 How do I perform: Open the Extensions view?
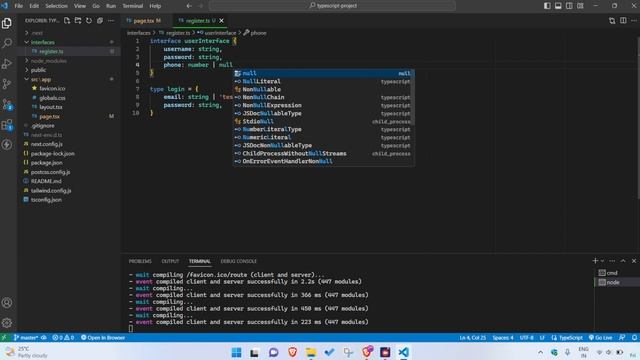click(x=7, y=124)
